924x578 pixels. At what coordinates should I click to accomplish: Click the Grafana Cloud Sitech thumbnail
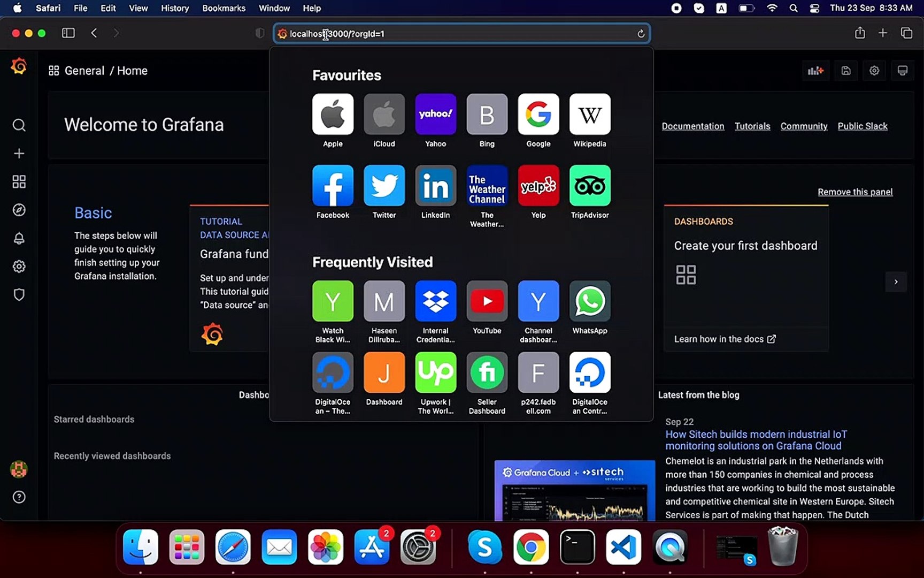[x=575, y=490]
